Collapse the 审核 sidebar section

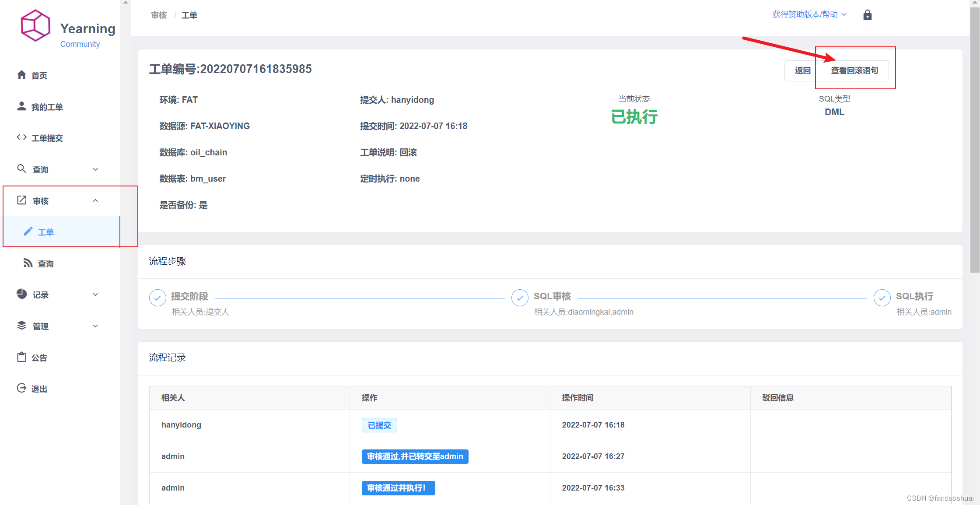pyautogui.click(x=95, y=200)
